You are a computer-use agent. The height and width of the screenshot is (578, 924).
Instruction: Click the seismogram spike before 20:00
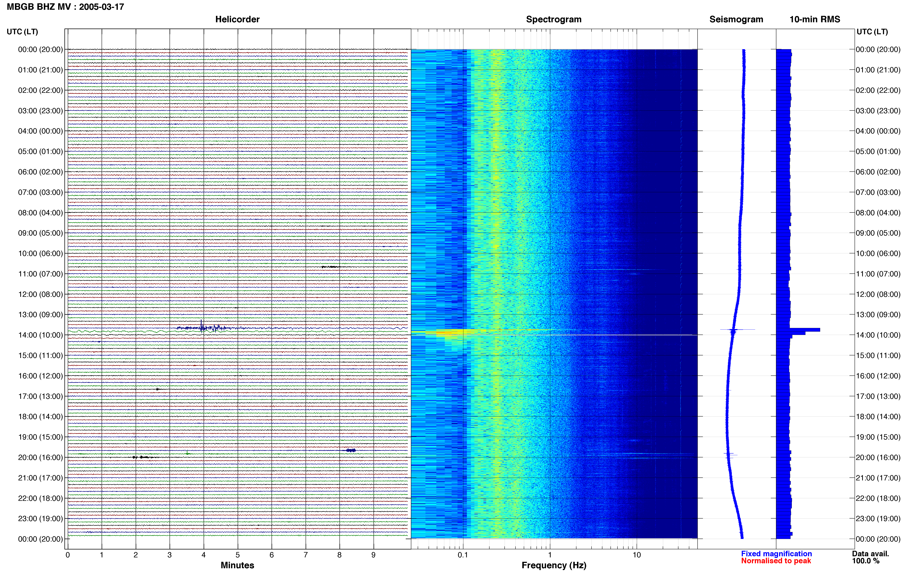click(x=730, y=454)
